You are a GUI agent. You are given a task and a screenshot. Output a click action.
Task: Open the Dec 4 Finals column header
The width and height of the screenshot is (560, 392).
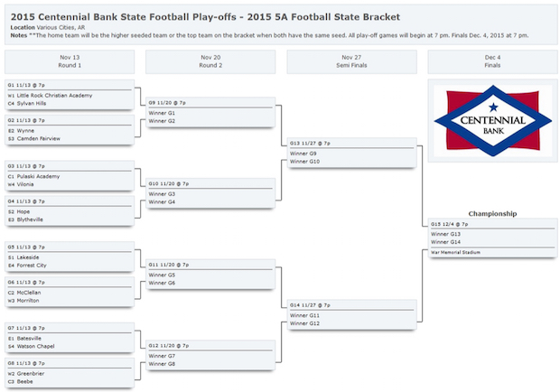(492, 61)
